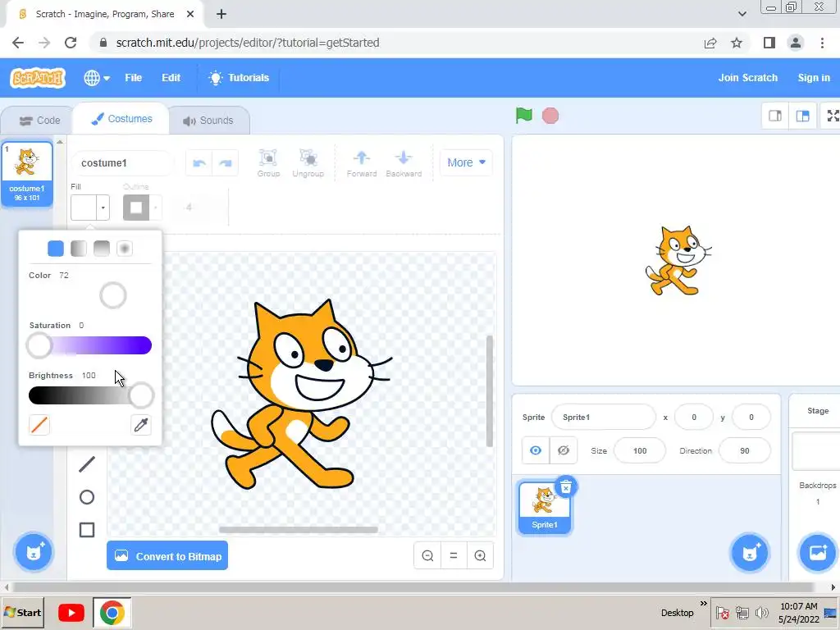
Task: Bookmark page with star icon
Action: pos(737,43)
